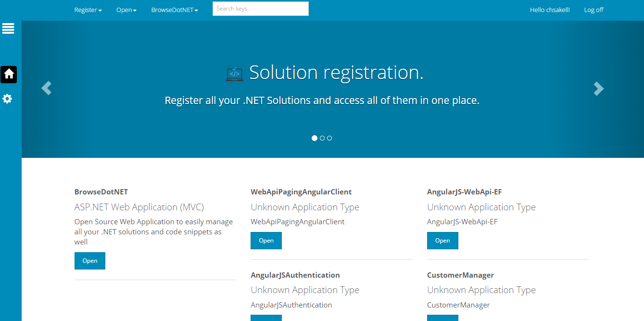644x321 pixels.
Task: Click the Hello chsakell! profile link
Action: [x=549, y=10]
